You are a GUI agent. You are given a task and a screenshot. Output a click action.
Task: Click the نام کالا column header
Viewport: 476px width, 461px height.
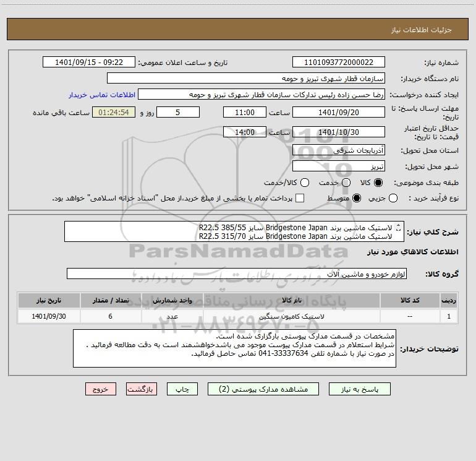[291, 300]
